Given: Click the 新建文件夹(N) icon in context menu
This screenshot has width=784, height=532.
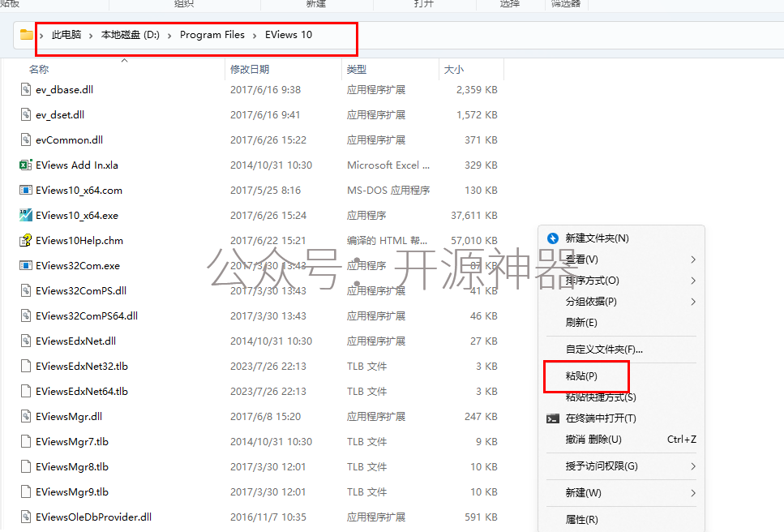Looking at the screenshot, I should click(x=552, y=238).
